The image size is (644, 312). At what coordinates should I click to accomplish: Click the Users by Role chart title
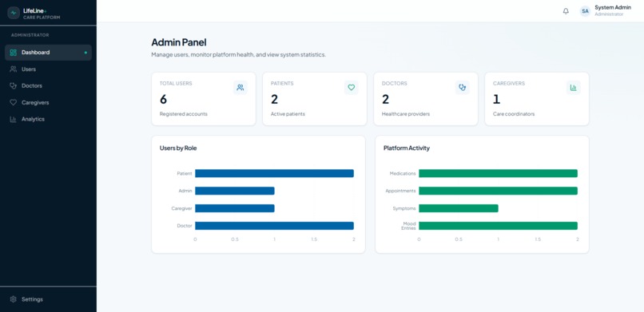point(178,148)
